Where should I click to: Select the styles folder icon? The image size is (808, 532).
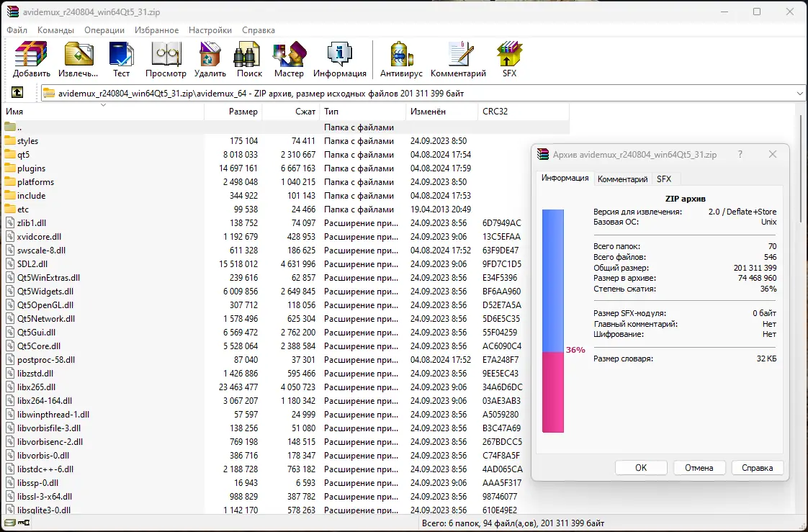(x=10, y=140)
